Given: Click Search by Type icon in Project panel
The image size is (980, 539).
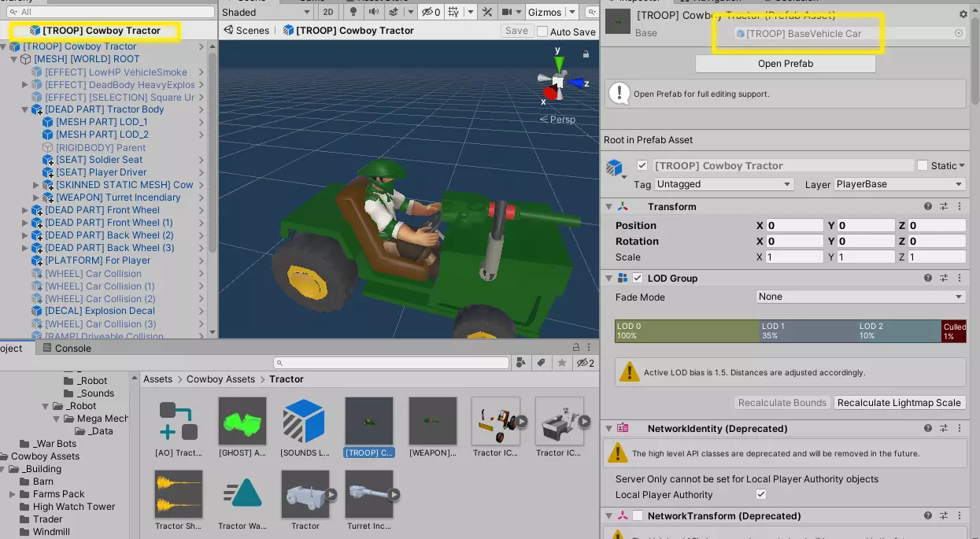Looking at the screenshot, I should click(521, 363).
